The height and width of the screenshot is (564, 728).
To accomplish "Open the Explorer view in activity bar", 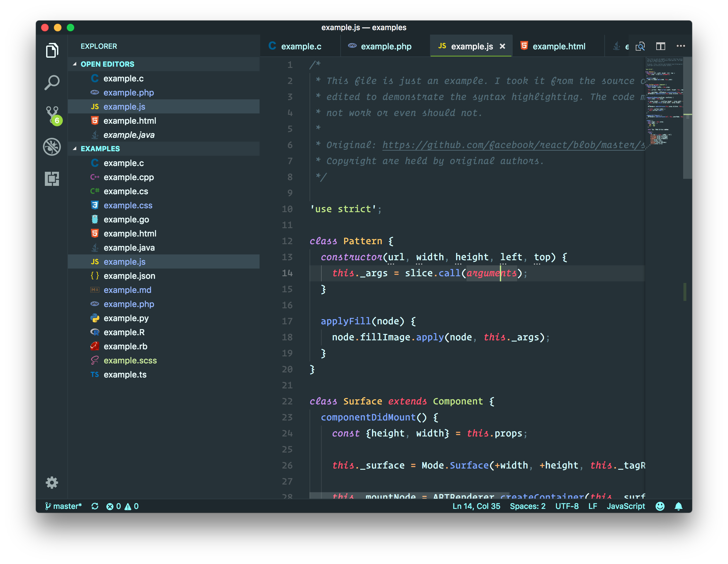I will (x=52, y=50).
